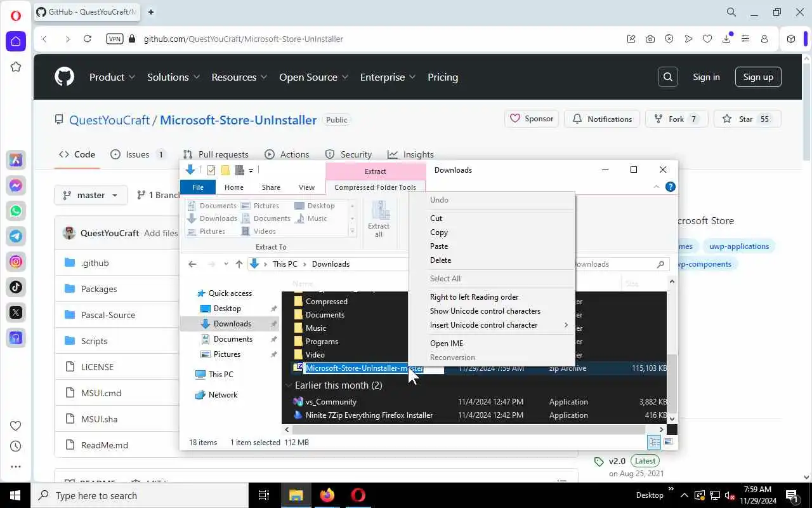Open the Pull requests tab
Screen dimensions: 812x508
coord(215,154)
